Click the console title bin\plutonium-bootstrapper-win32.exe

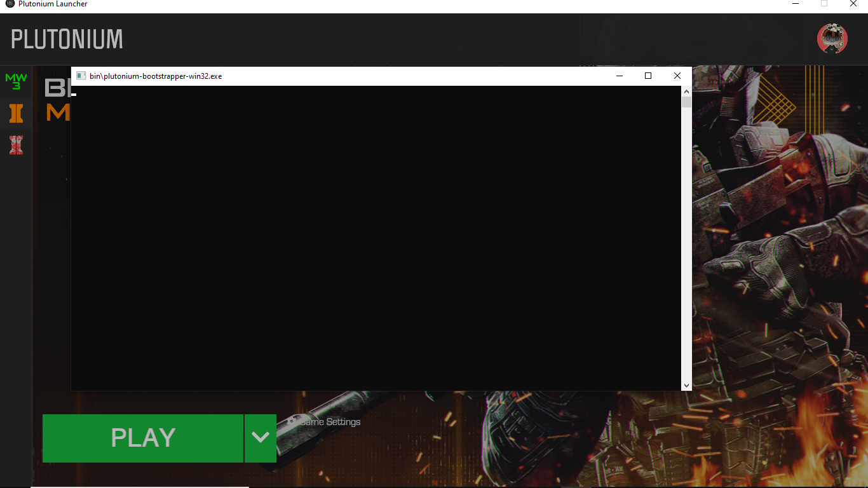pos(156,76)
